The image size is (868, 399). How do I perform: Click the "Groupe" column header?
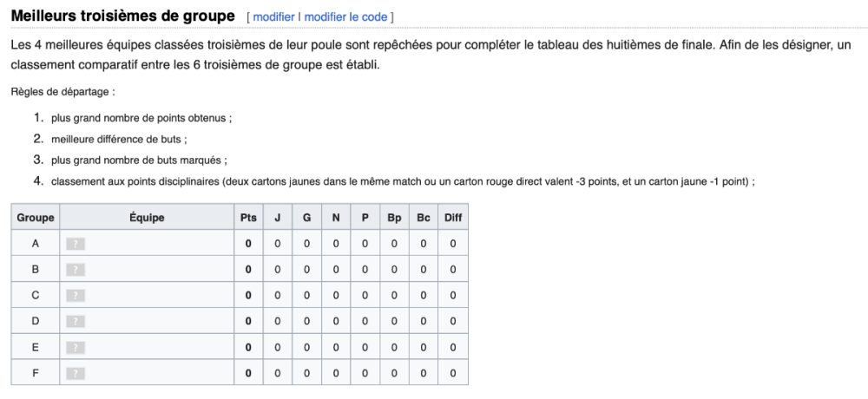(36, 218)
